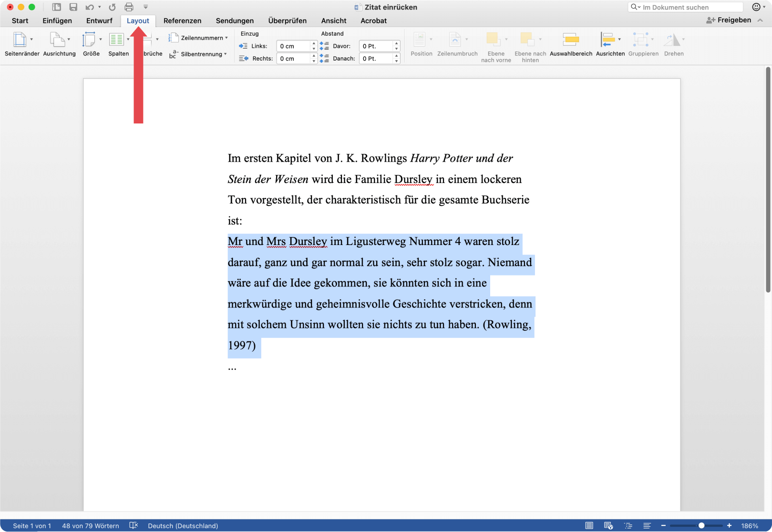Click the 48 von 79 Wörtern word count
Image resolution: width=772 pixels, height=532 pixels.
[x=91, y=526]
